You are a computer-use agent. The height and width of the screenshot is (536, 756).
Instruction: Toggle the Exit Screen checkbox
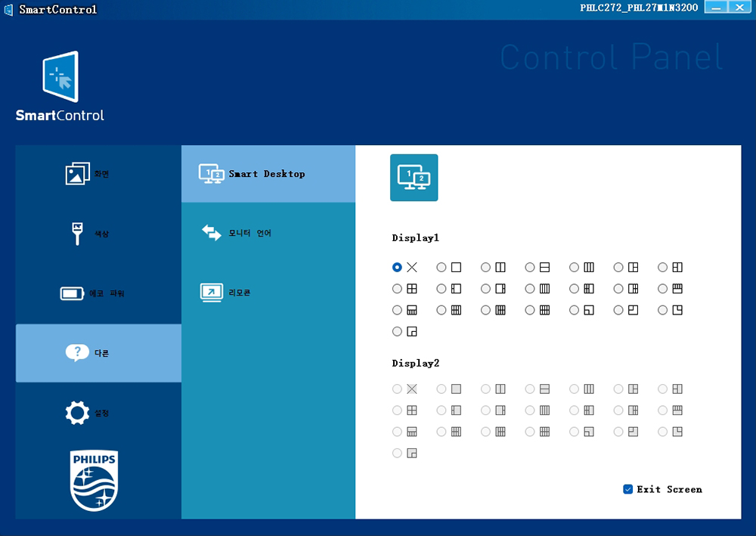coord(627,489)
